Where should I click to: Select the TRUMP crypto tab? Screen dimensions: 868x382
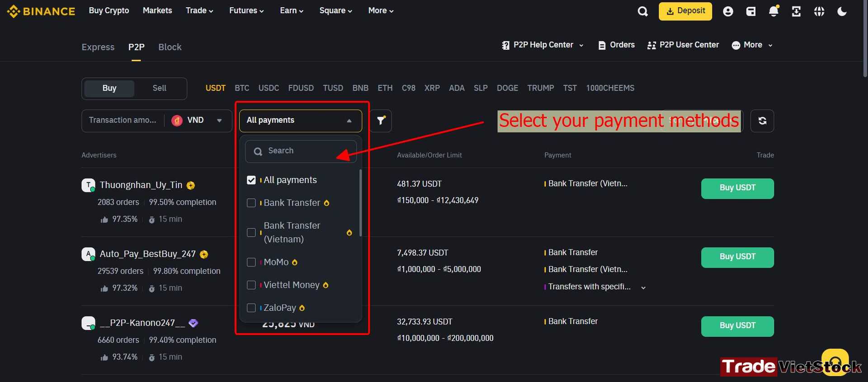coord(541,88)
